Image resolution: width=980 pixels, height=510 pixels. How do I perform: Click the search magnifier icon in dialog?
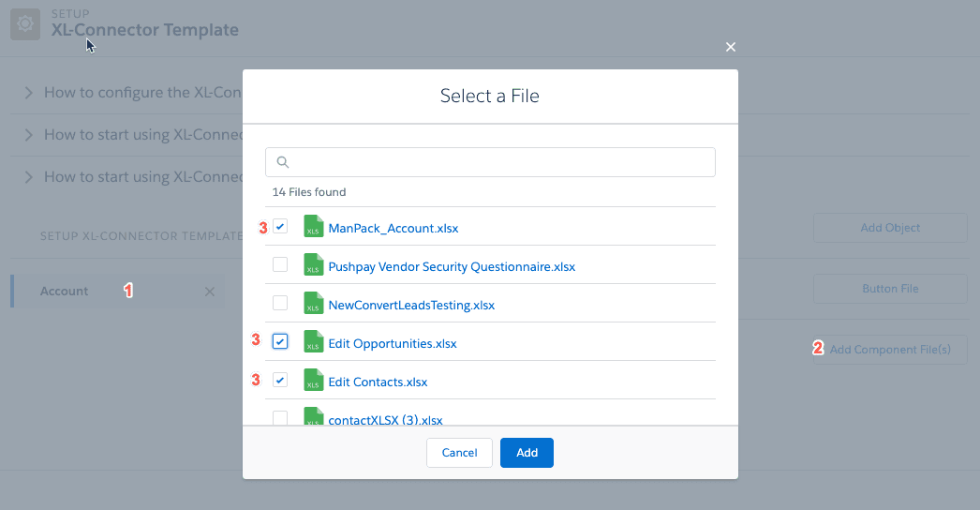[x=283, y=162]
